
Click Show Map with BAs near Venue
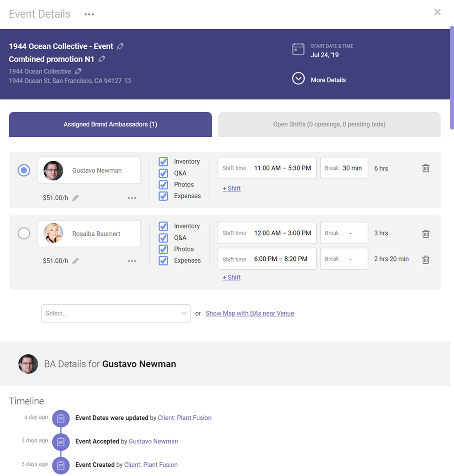coord(250,314)
